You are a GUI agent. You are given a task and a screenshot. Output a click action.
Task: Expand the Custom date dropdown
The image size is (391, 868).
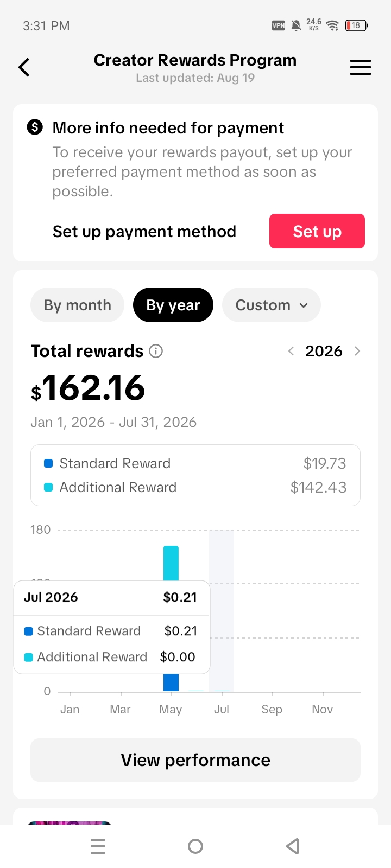point(272,305)
